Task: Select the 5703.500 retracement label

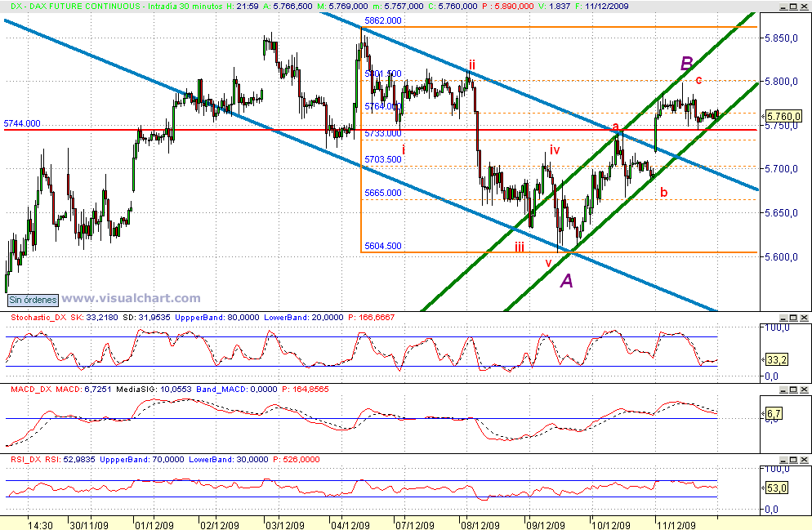Action: (x=382, y=159)
